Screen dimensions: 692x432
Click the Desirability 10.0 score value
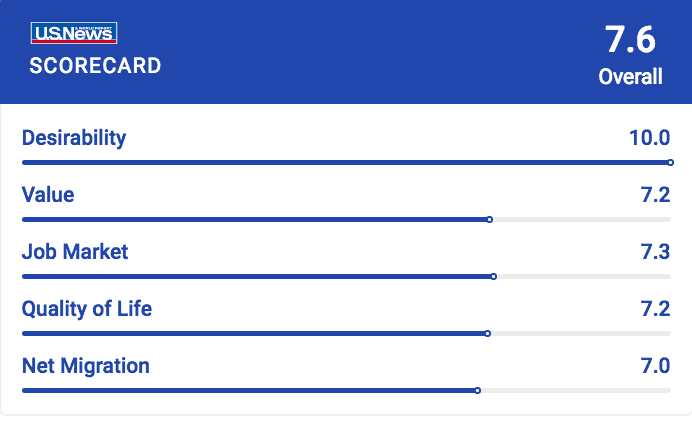(650, 138)
